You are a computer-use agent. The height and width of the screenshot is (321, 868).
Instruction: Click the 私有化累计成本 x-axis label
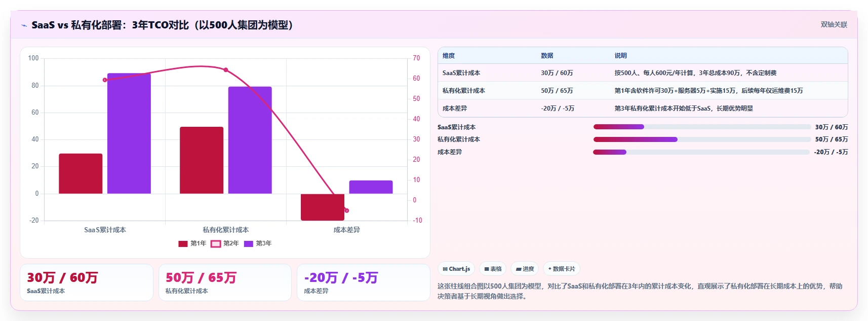226,230
